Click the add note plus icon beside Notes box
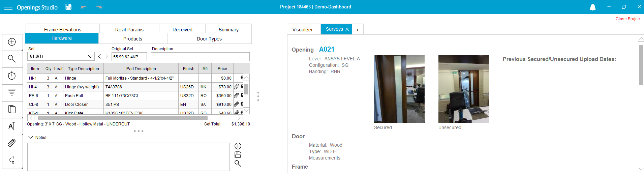This screenshot has height=173, width=644. click(238, 146)
